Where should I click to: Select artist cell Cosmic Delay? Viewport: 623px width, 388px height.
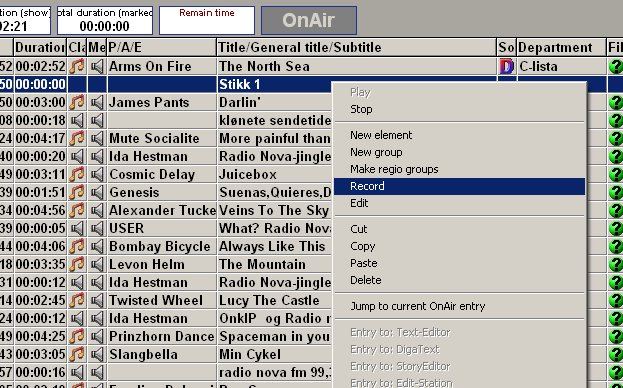pyautogui.click(x=162, y=174)
